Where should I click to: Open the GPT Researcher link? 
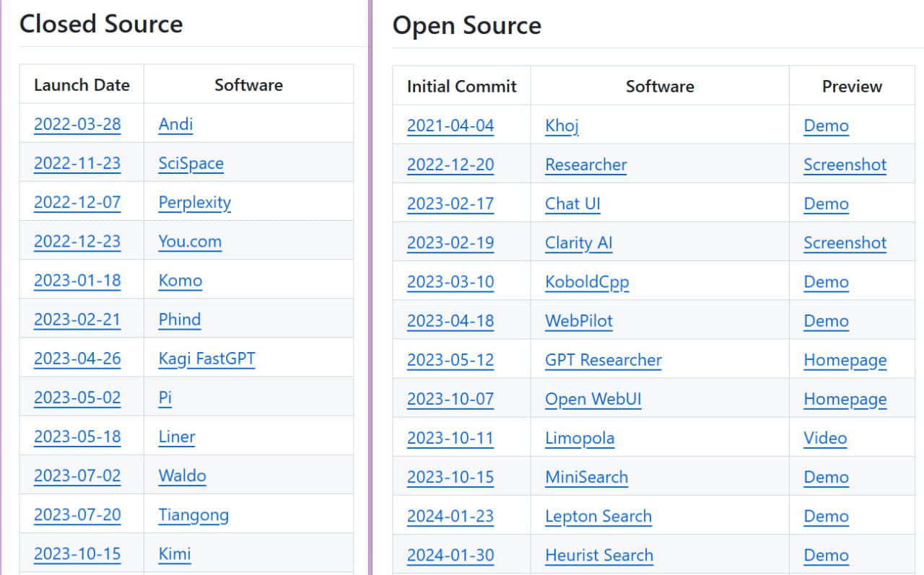(603, 359)
